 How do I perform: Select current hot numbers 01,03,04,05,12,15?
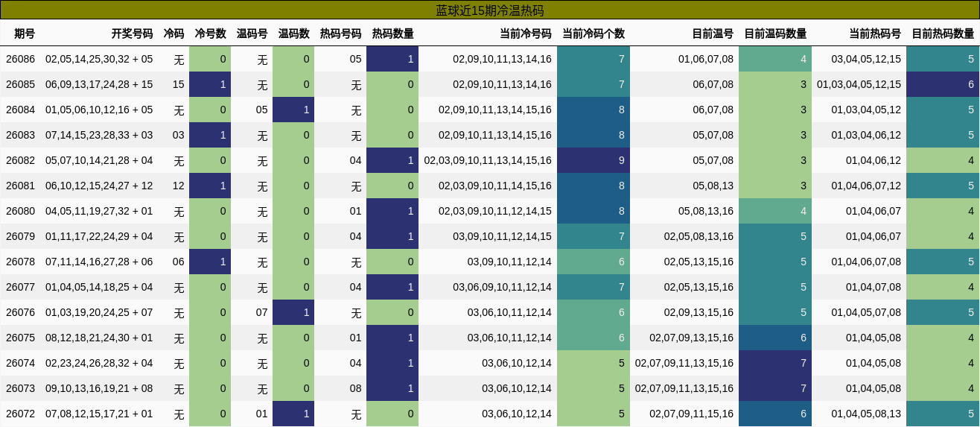[859, 84]
